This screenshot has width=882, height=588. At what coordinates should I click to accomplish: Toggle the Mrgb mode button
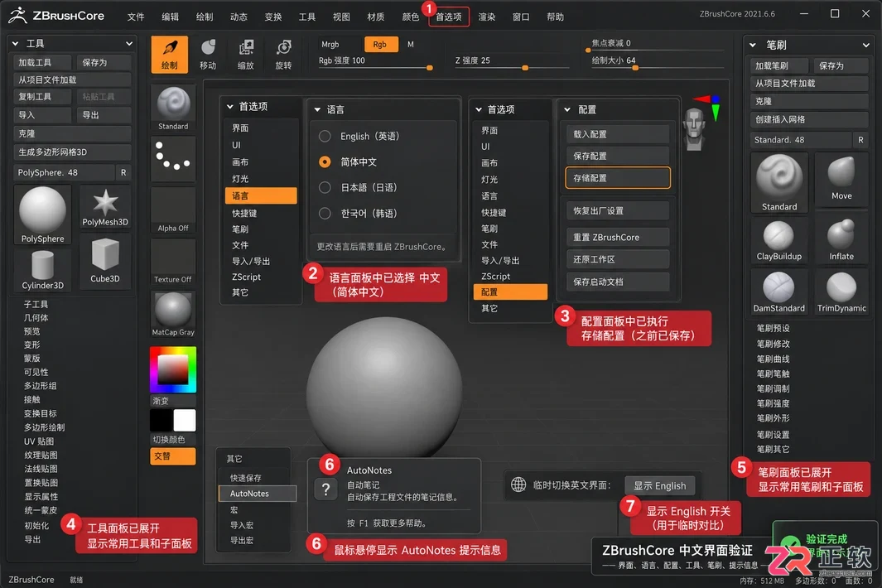pyautogui.click(x=330, y=45)
